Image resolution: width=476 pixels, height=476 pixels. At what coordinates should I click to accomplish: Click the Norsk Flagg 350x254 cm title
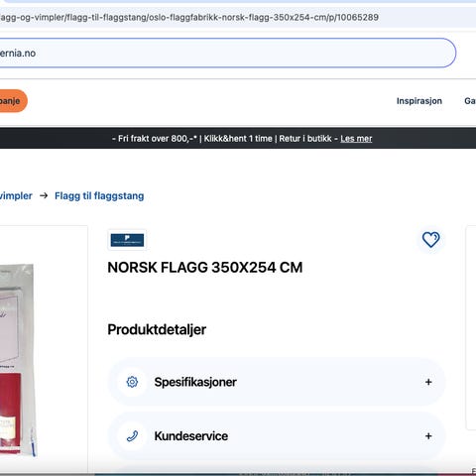click(x=205, y=268)
